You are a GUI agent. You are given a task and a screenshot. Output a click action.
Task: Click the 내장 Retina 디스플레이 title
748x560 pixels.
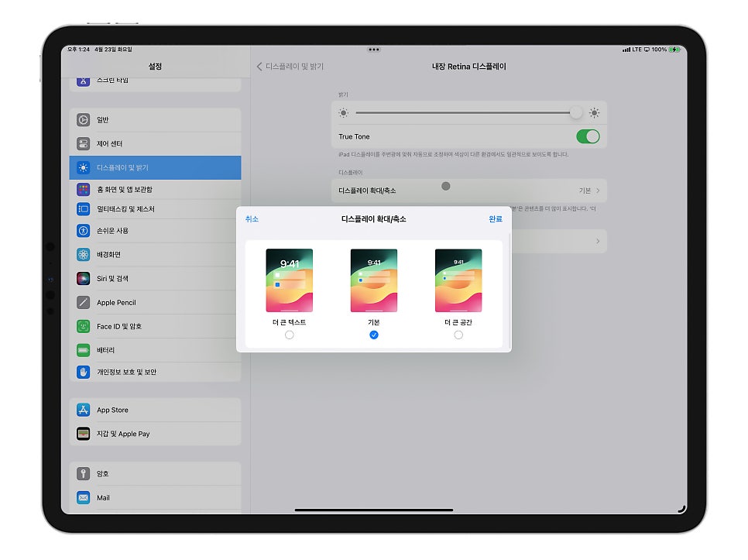(469, 67)
